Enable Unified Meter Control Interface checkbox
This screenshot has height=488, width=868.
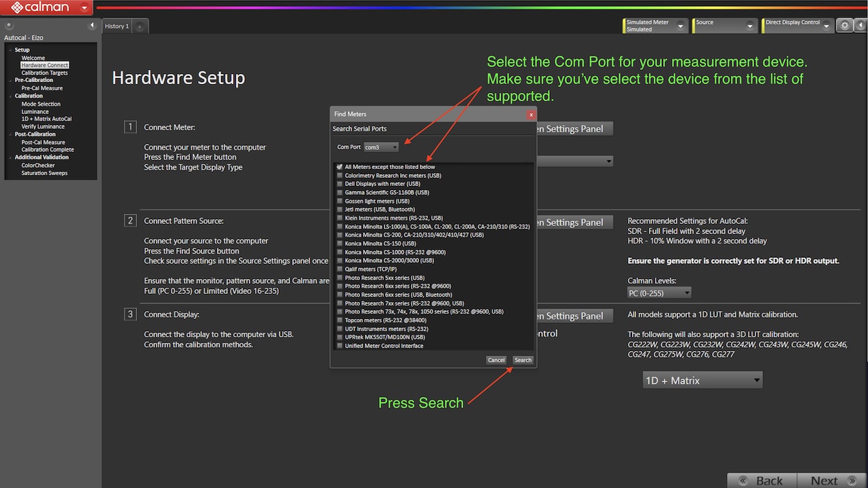tap(339, 346)
